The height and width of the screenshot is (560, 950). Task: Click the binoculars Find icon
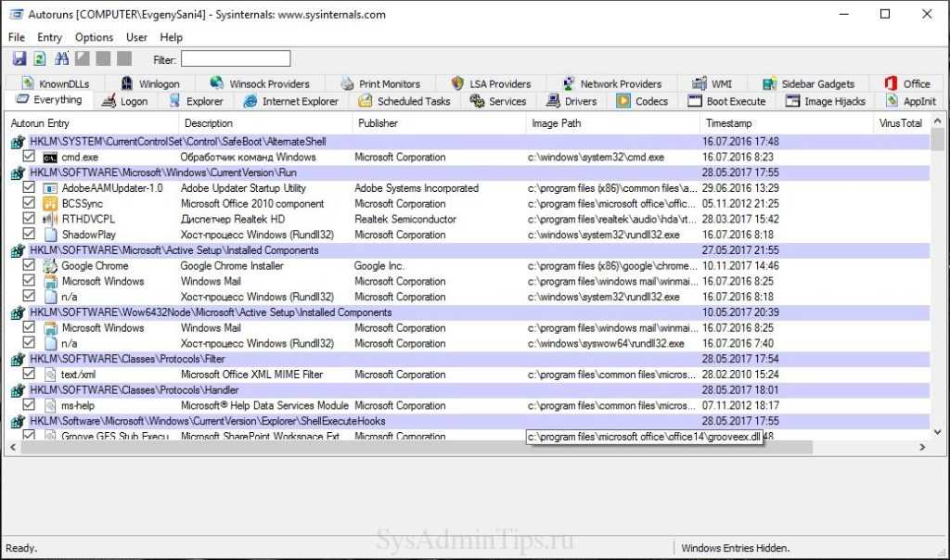click(x=61, y=59)
